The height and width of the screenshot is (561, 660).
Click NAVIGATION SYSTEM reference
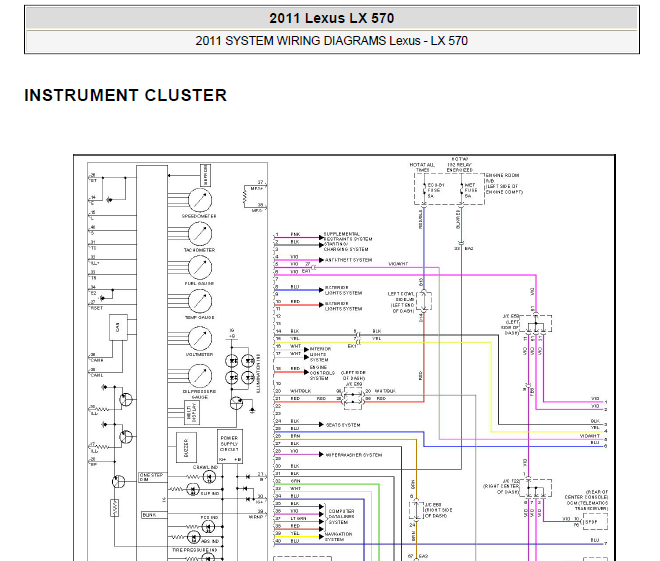click(x=338, y=537)
